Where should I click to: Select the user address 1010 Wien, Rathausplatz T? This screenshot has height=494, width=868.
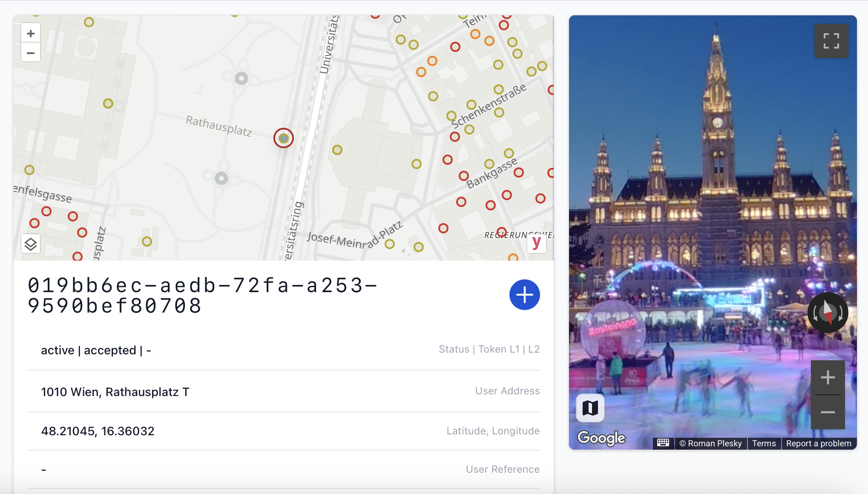(x=115, y=392)
